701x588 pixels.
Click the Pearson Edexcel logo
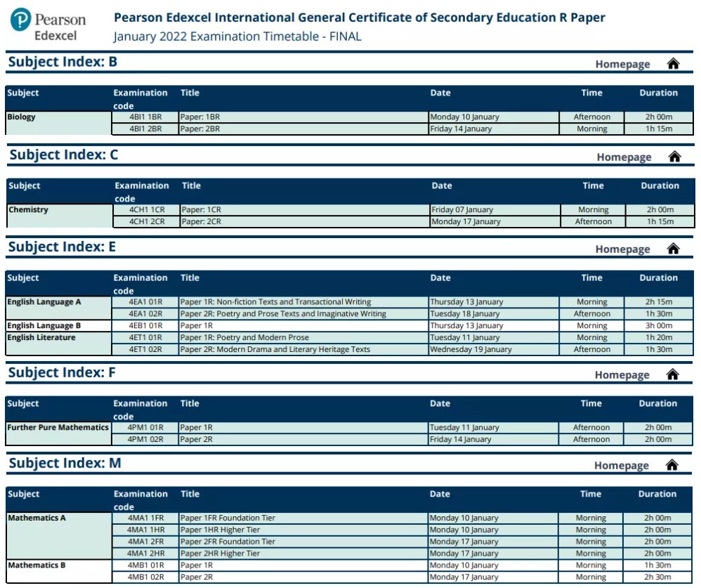pos(48,25)
